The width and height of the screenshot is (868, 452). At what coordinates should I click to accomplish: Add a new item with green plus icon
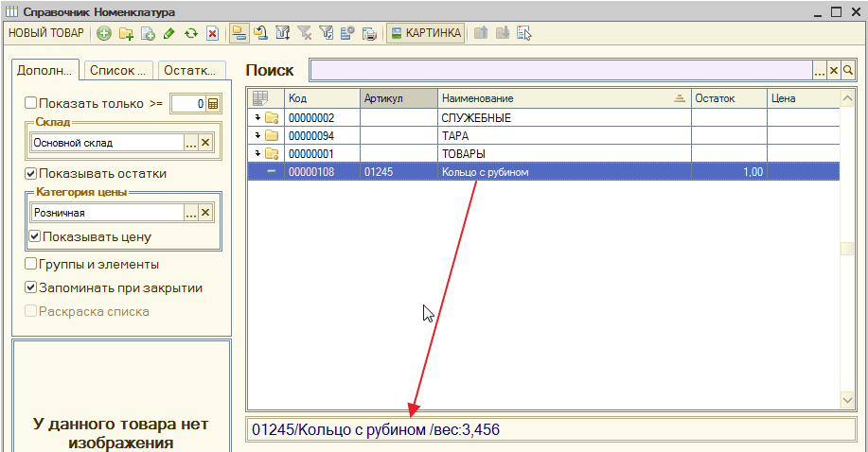coord(103,34)
